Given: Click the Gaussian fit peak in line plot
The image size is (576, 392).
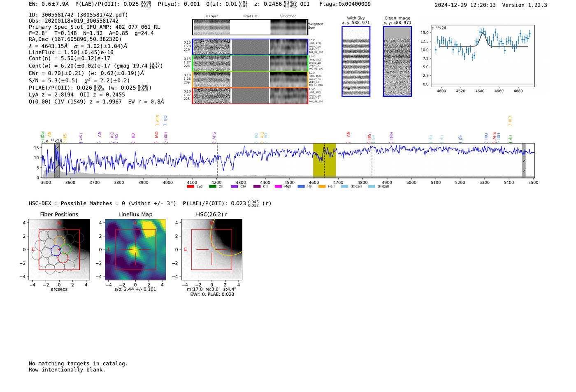Looking at the screenshot, I should pos(483,33).
